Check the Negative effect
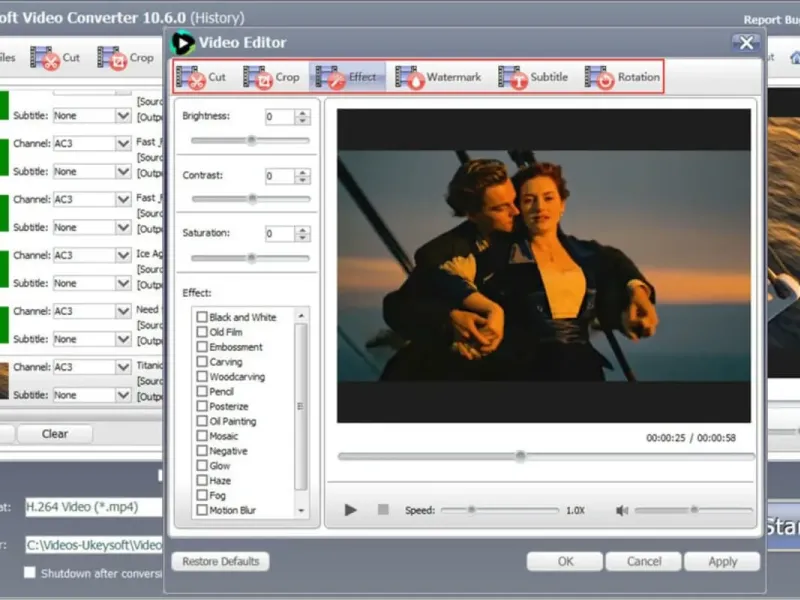 click(202, 451)
